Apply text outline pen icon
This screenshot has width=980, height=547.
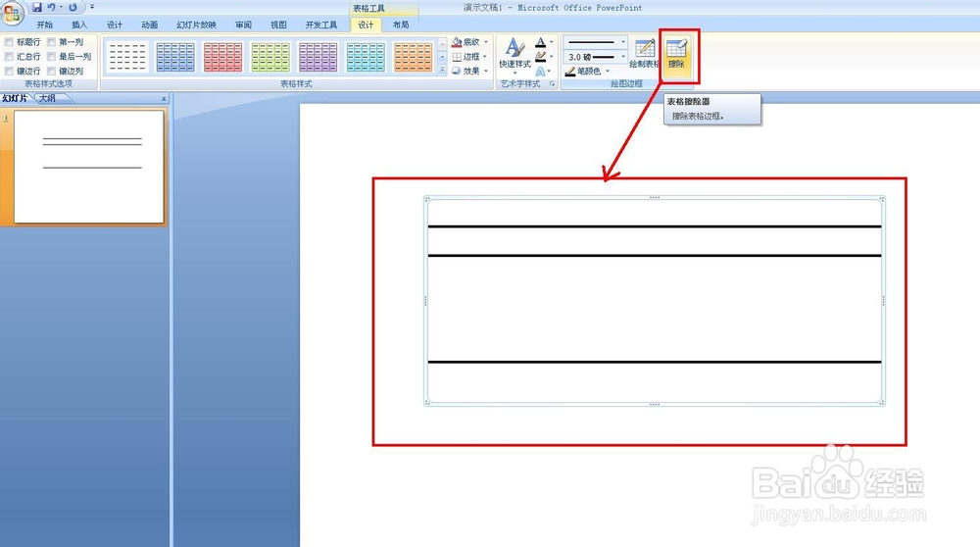(x=541, y=56)
